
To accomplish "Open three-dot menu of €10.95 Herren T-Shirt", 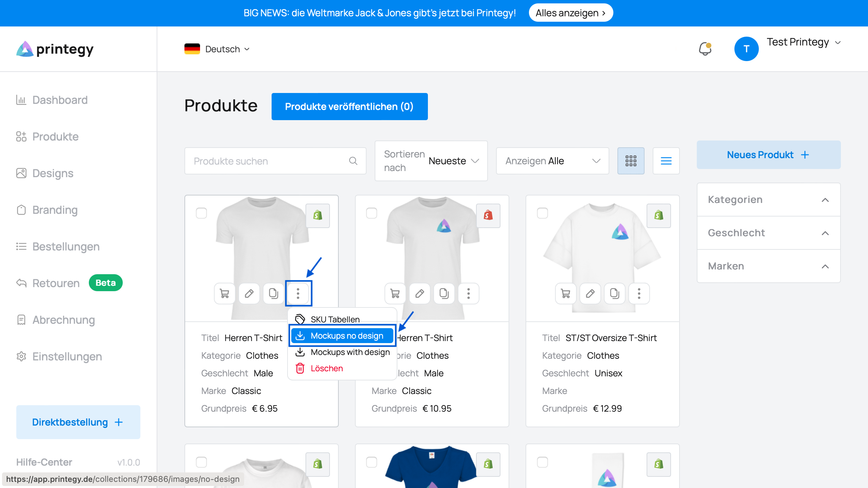I will click(469, 294).
